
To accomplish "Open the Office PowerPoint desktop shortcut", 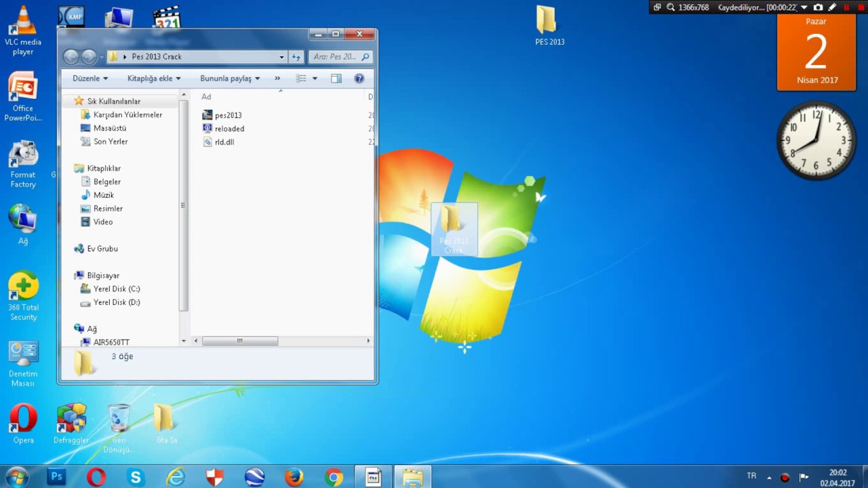I will [x=23, y=97].
